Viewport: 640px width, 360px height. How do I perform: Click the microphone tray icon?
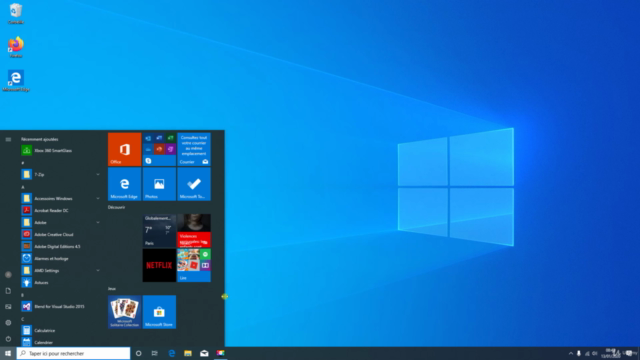[x=579, y=353]
